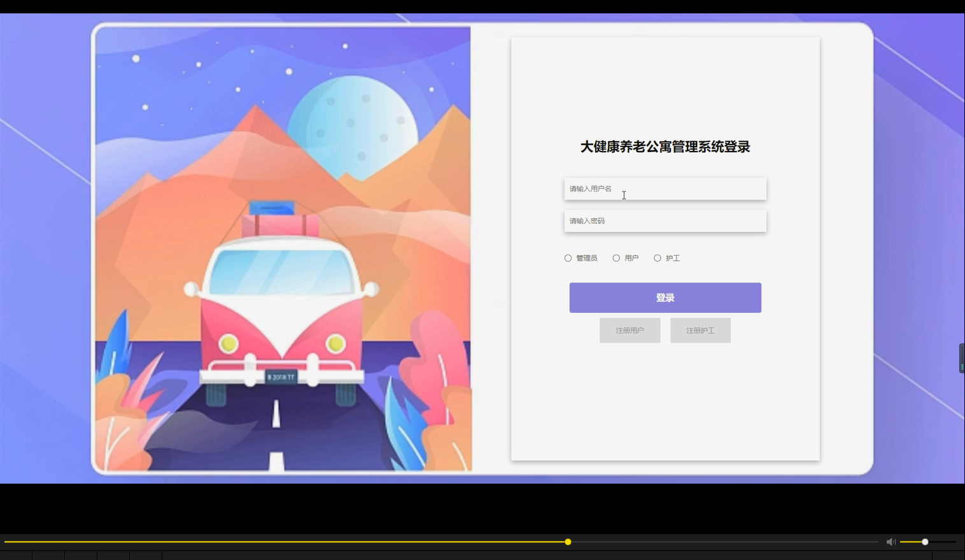This screenshot has height=560, width=965.
Task: Click the 请输入密码 password field
Action: click(x=665, y=221)
